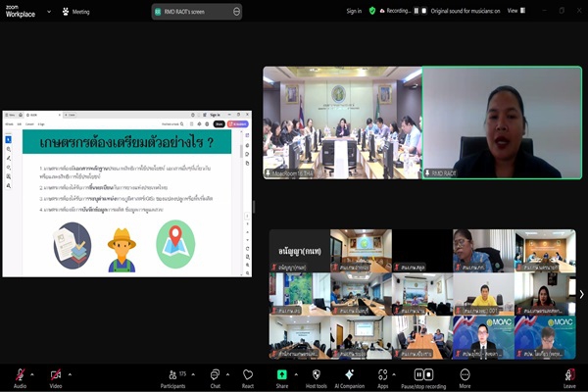
Task: Click Sign in at the top
Action: 354,11
